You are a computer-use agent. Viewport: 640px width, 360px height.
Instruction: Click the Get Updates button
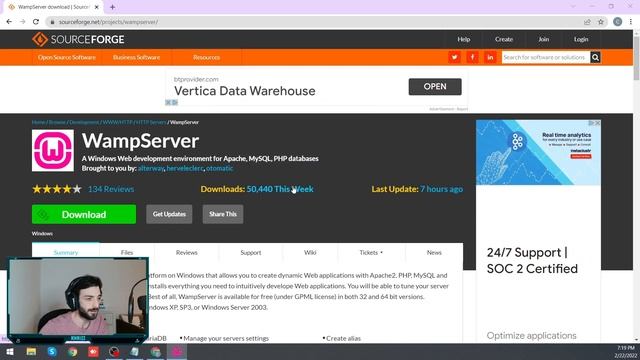(169, 214)
